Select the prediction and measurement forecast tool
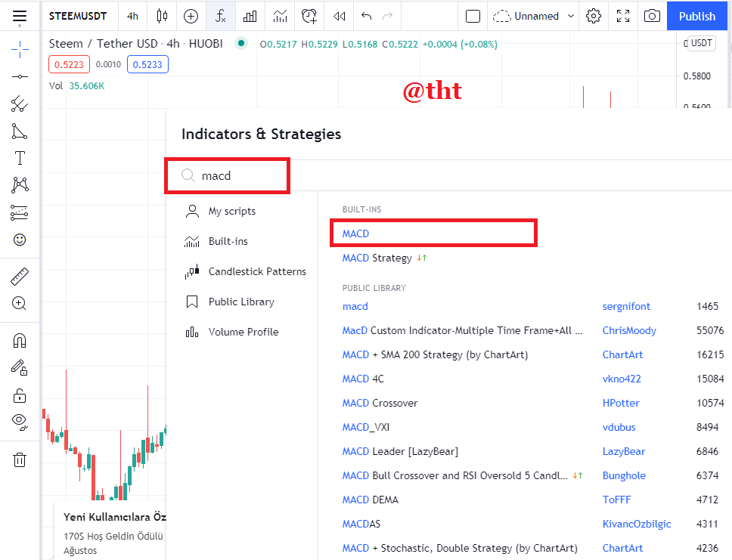Viewport: 732px width, 560px height. tap(20, 213)
